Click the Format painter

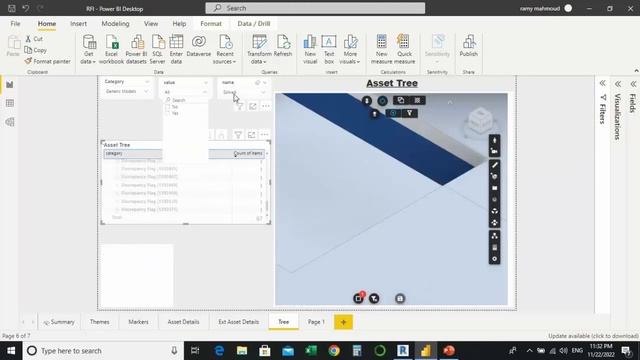pos(47,61)
